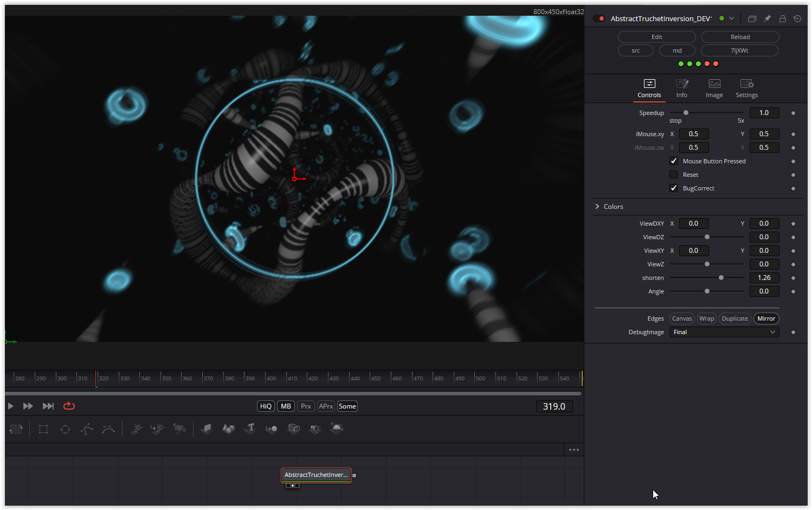Click frame 400 on the timeline ruler
This screenshot has width=812, height=510.
pos(271,378)
